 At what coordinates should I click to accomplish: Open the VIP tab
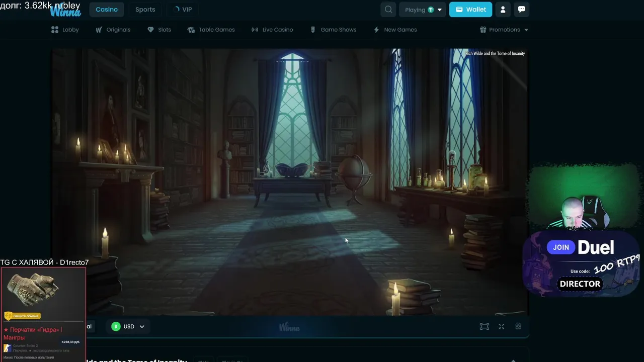[x=183, y=10]
